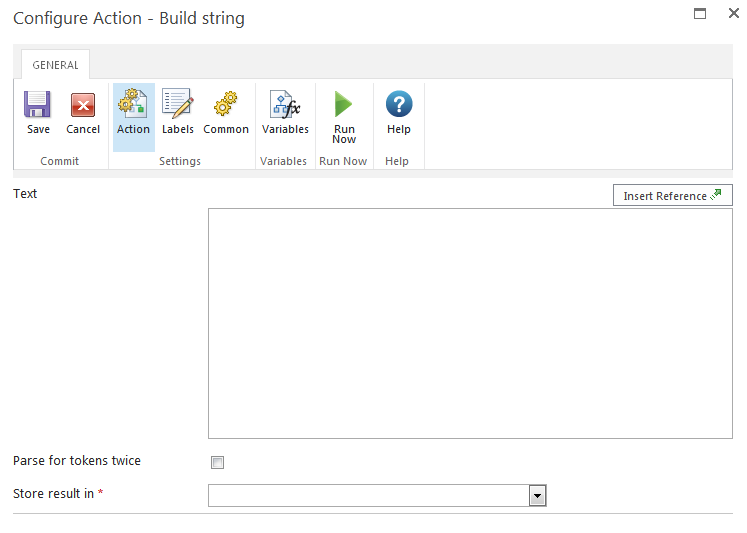Click the Store result in field
Viewport: 747px width, 533px height.
[368, 496]
